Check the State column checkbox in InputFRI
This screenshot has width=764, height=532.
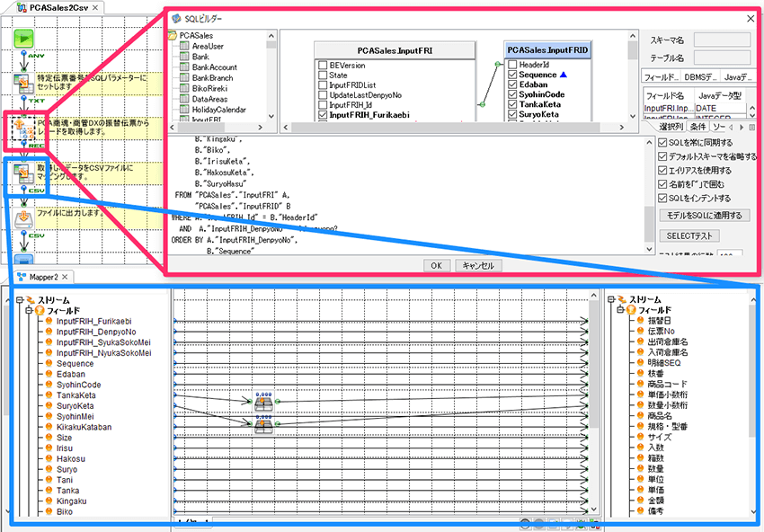point(323,75)
